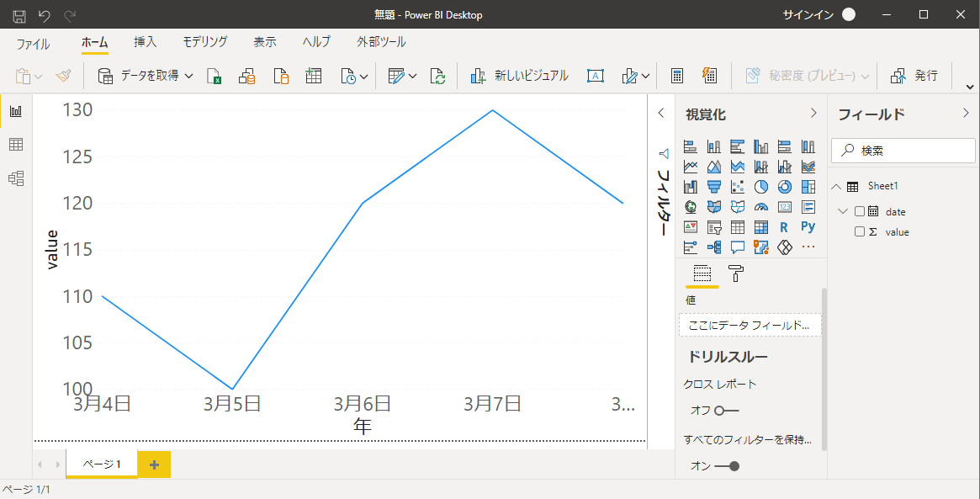Select the matrix visual
The height and width of the screenshot is (499, 980).
click(x=760, y=227)
